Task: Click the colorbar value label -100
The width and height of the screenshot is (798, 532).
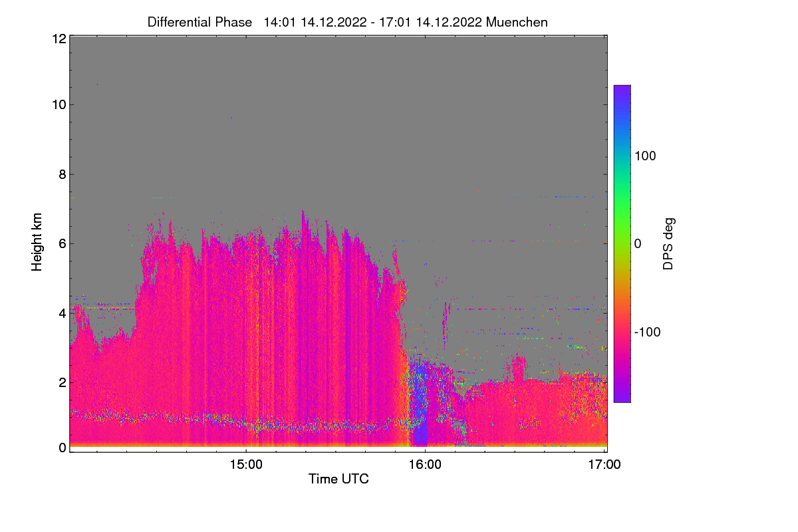Action: point(647,332)
